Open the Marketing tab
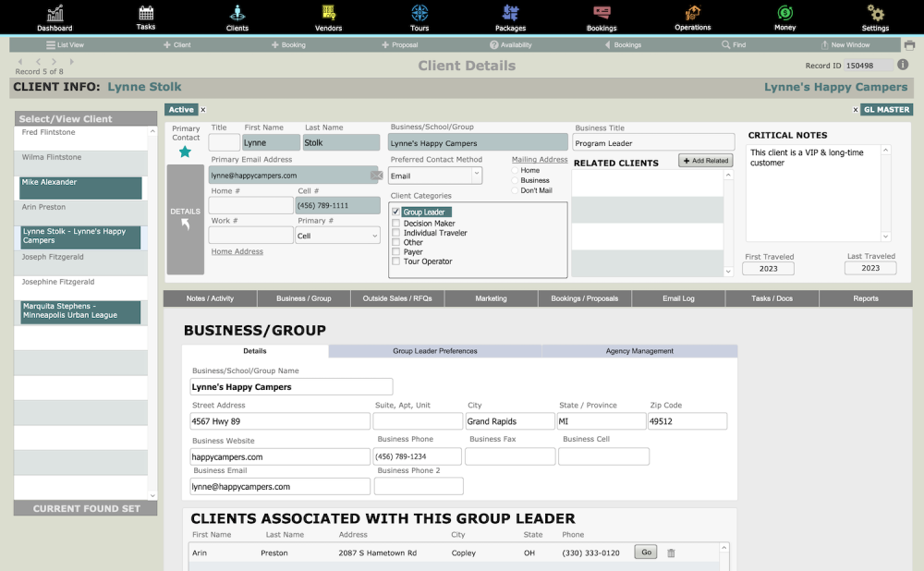The height and width of the screenshot is (571, 924). (x=491, y=298)
